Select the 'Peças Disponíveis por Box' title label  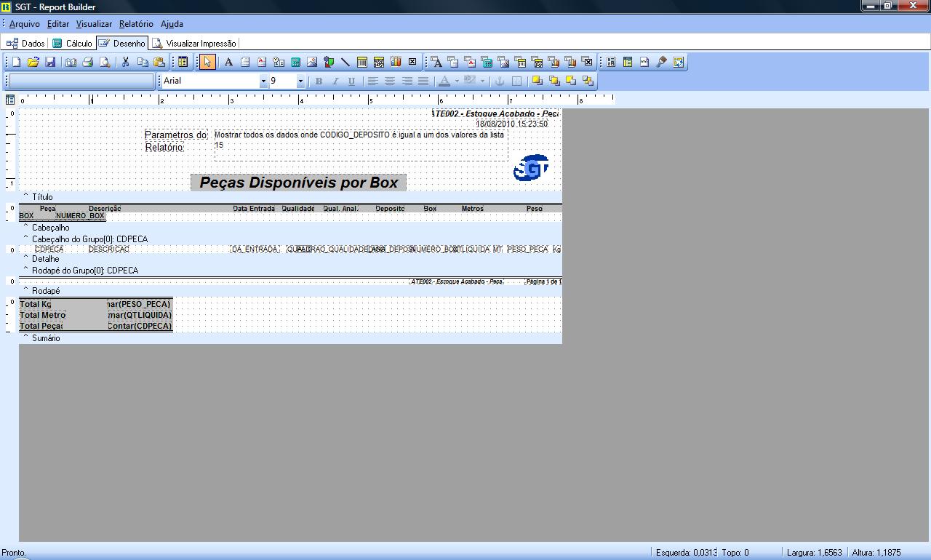[x=298, y=183]
